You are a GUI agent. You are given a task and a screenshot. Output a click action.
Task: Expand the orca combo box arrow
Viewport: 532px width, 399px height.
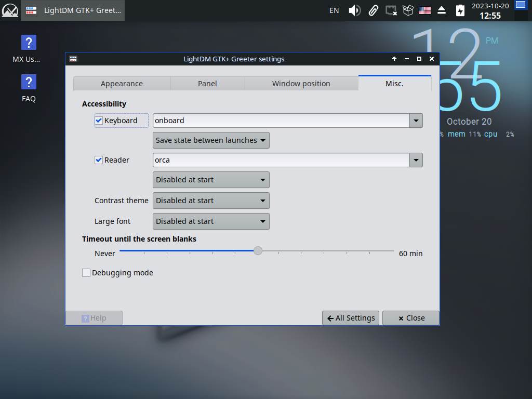click(x=416, y=160)
